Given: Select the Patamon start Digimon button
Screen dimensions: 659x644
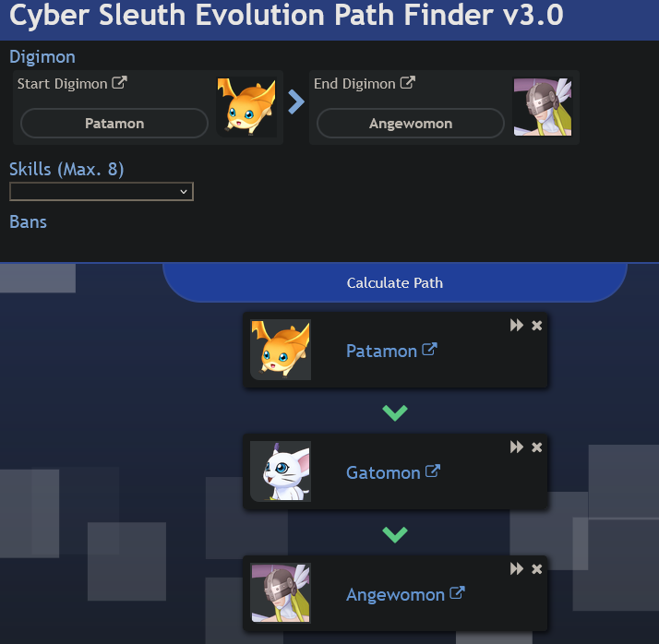Looking at the screenshot, I should 114,123.
